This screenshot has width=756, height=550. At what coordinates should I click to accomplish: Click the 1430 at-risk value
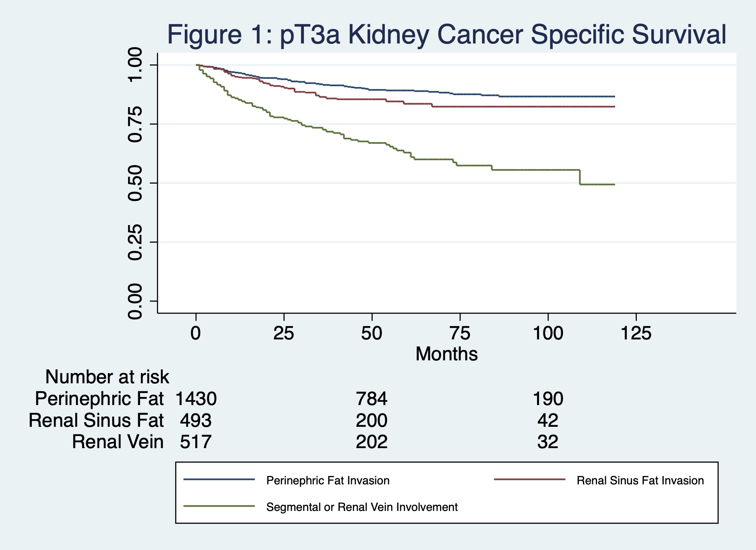[196, 399]
